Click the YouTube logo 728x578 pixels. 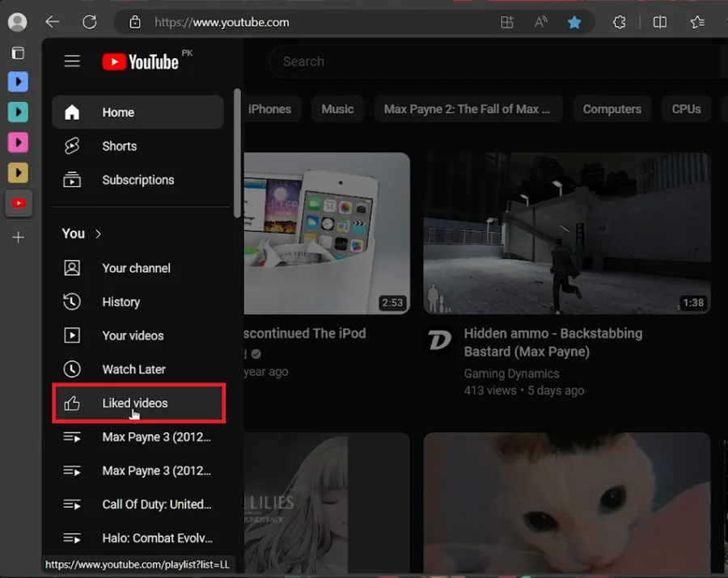140,61
